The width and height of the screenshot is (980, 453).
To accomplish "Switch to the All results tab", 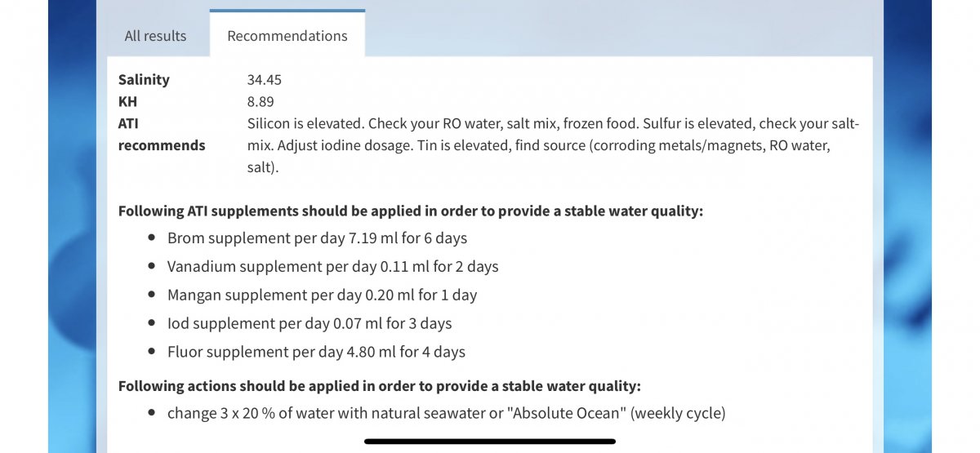I will click(155, 36).
